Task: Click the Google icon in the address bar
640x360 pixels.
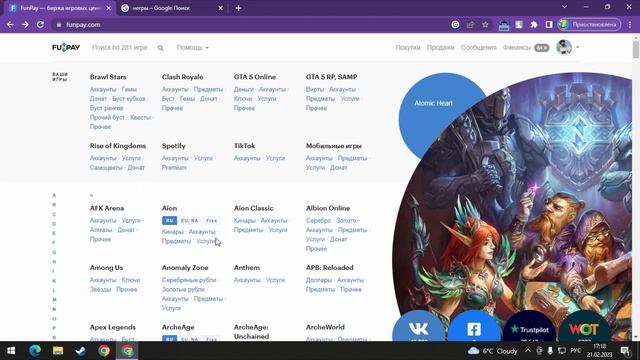Action: point(455,25)
